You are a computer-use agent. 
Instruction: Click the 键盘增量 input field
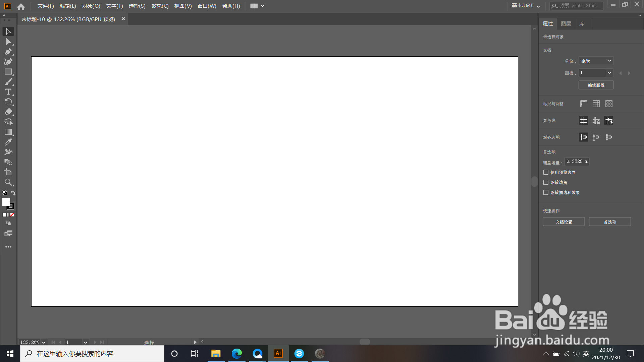click(577, 162)
